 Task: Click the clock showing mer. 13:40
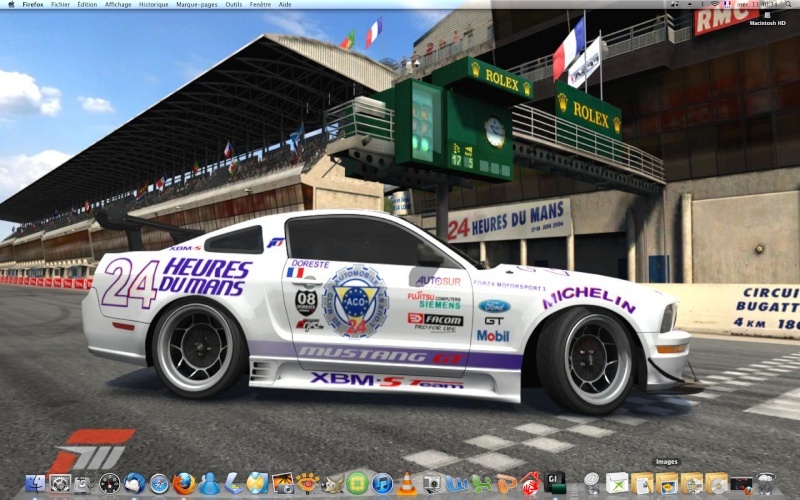click(x=757, y=4)
